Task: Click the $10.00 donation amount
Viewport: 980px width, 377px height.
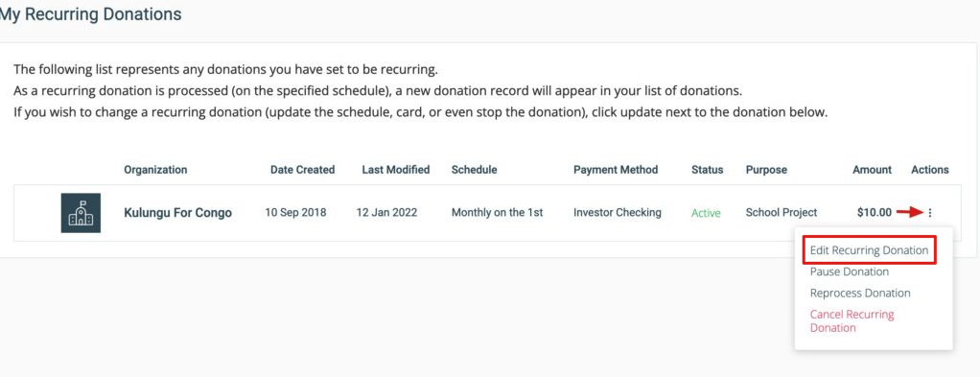Action: click(x=875, y=213)
